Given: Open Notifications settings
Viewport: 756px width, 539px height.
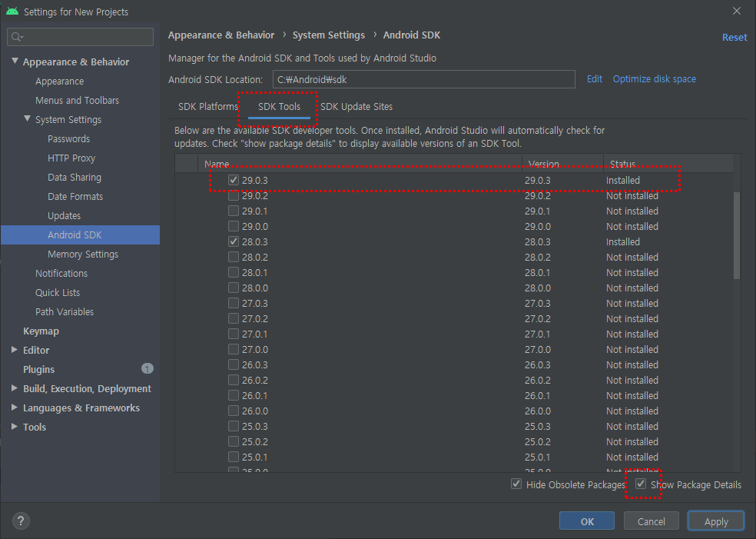Looking at the screenshot, I should pos(61,273).
